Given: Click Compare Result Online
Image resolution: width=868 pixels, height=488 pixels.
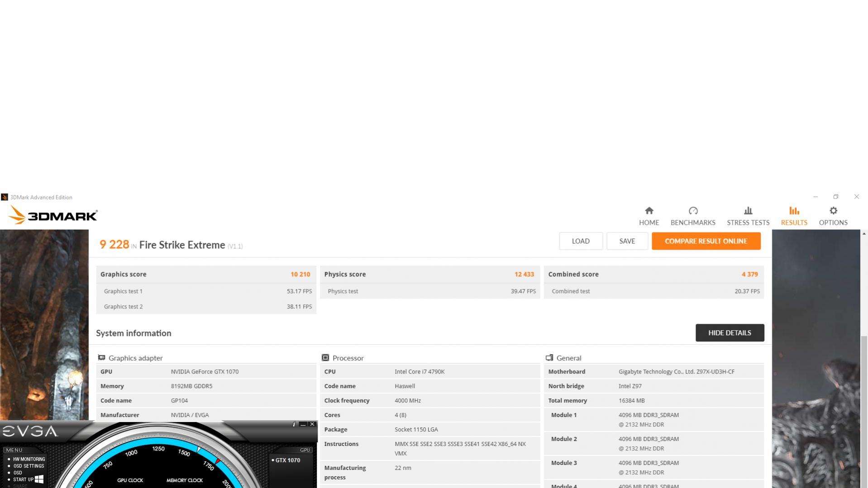Looking at the screenshot, I should pos(706,241).
